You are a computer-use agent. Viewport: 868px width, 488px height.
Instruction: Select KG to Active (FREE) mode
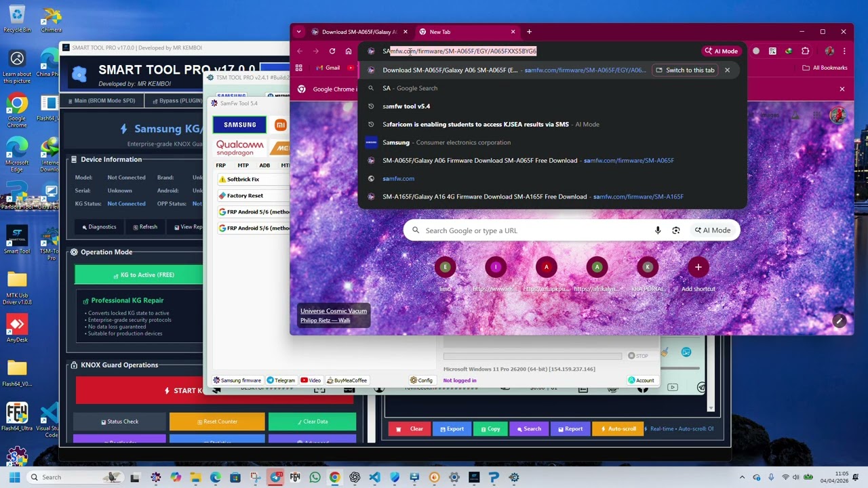[139, 274]
